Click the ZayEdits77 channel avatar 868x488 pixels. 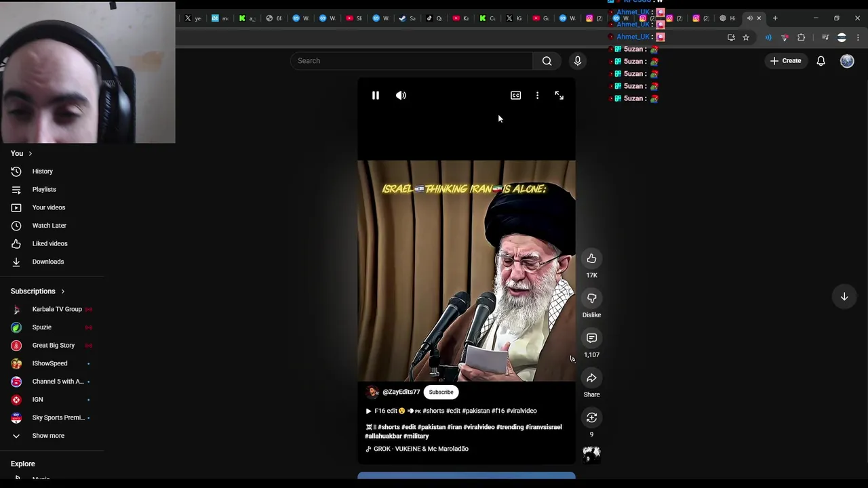372,392
